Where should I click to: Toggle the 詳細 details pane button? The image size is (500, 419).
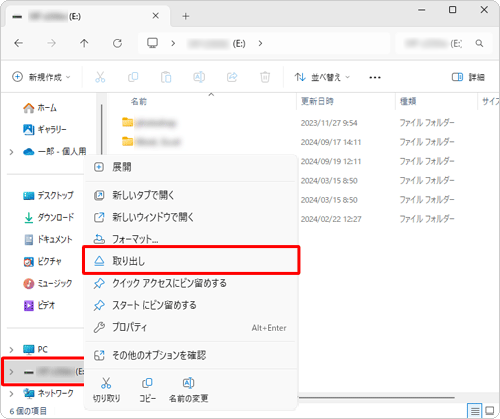point(468,77)
